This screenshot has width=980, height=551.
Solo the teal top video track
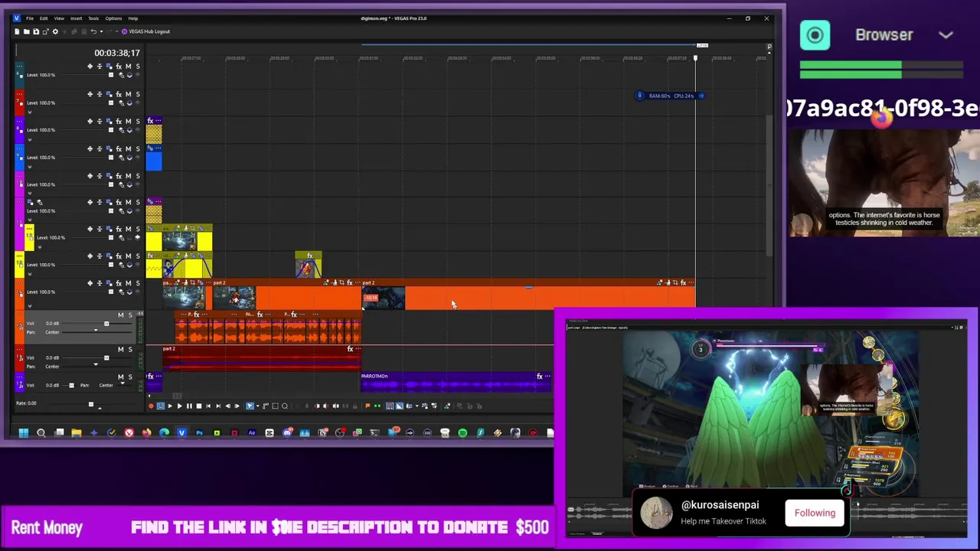pos(137,67)
